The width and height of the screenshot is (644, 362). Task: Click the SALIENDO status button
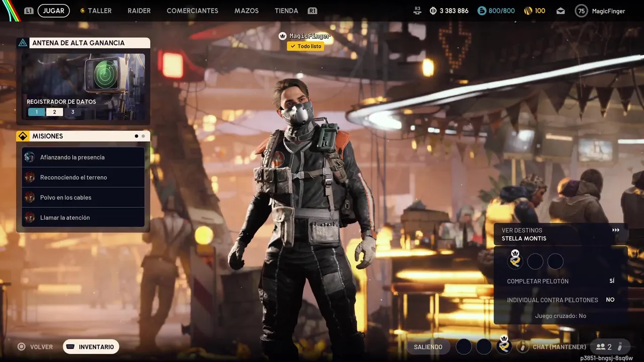[428, 347]
